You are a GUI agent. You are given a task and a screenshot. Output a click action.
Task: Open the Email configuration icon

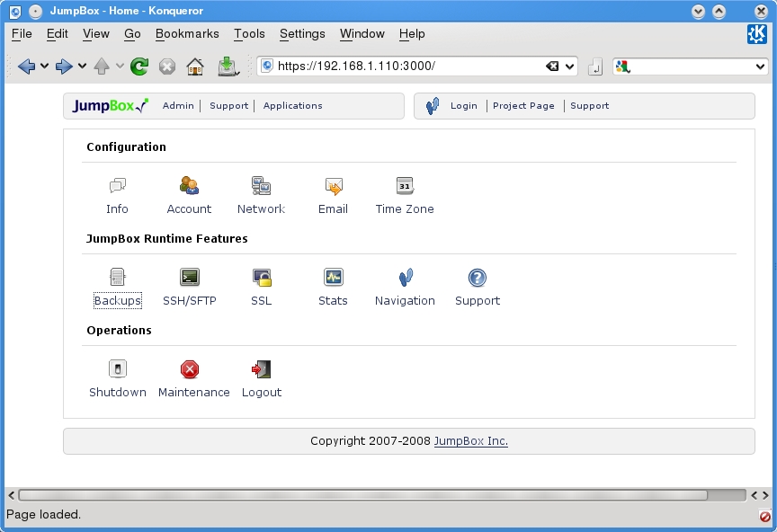point(333,186)
